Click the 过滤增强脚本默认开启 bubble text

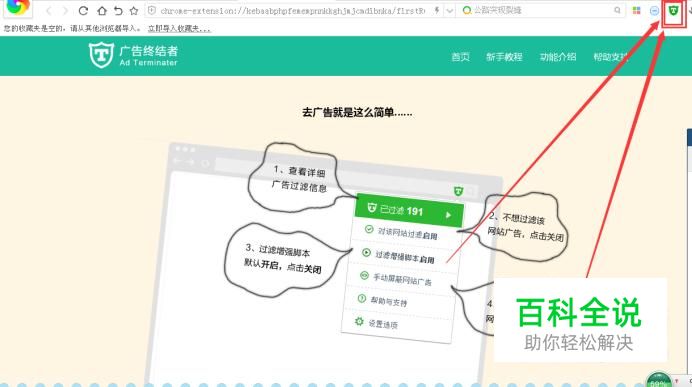(283, 259)
